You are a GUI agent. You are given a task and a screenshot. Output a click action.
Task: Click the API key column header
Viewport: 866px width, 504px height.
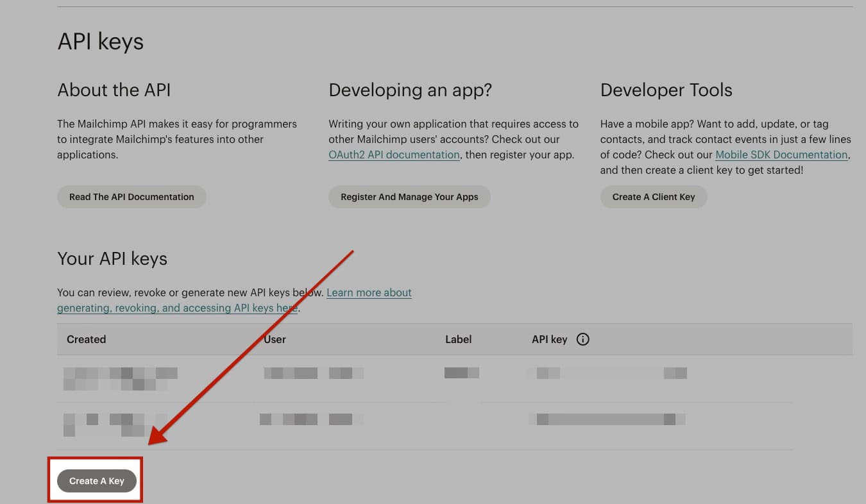pyautogui.click(x=549, y=339)
